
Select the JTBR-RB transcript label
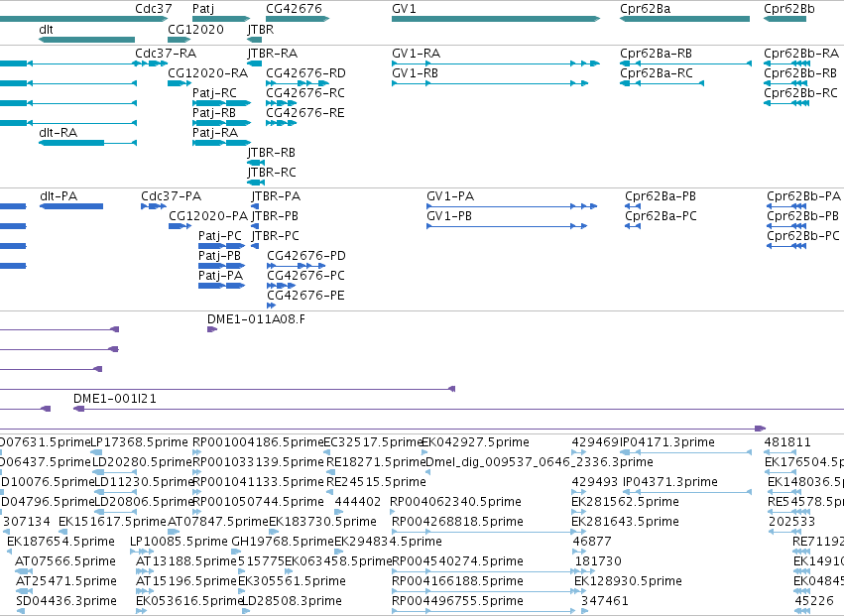coord(272,153)
